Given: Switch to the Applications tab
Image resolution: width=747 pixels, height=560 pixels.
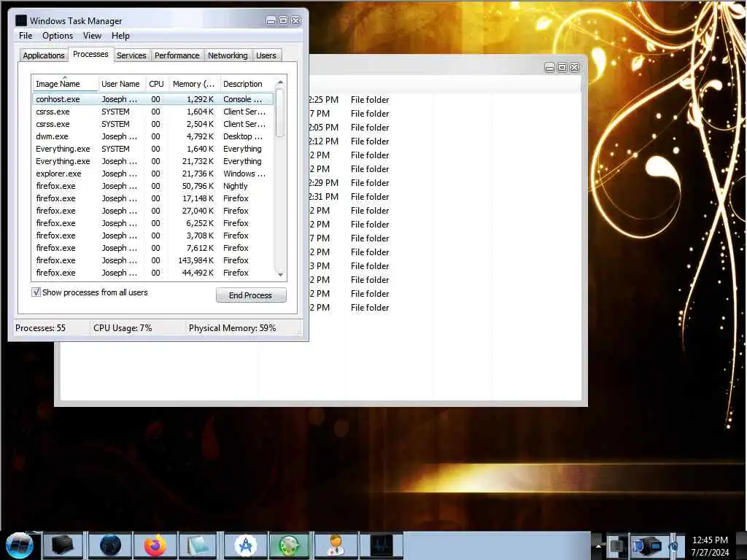Looking at the screenshot, I should [43, 55].
